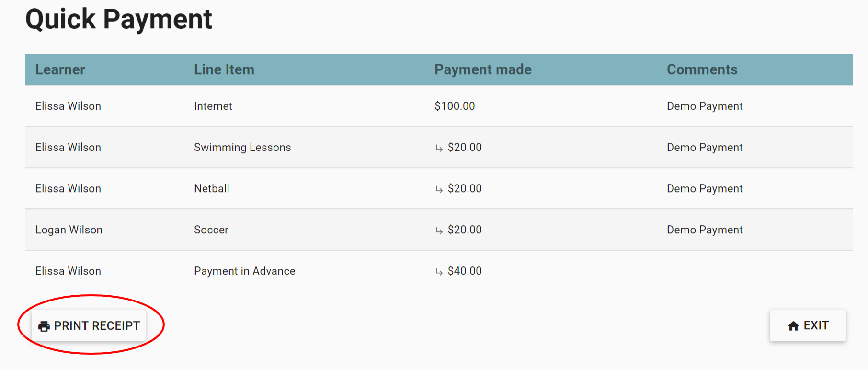Click the $100.00 amount for Internet
The width and height of the screenshot is (868, 370).
(455, 106)
